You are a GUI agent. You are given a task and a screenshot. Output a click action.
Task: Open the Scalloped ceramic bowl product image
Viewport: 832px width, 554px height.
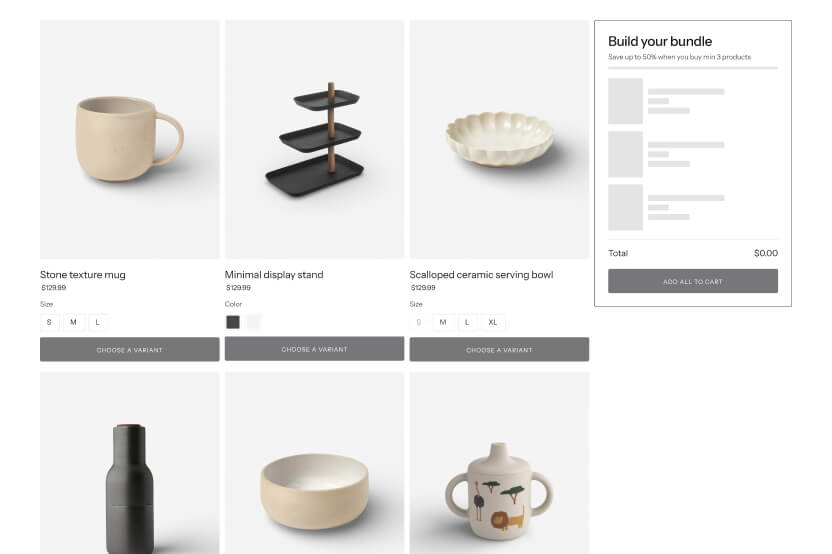[x=499, y=140]
